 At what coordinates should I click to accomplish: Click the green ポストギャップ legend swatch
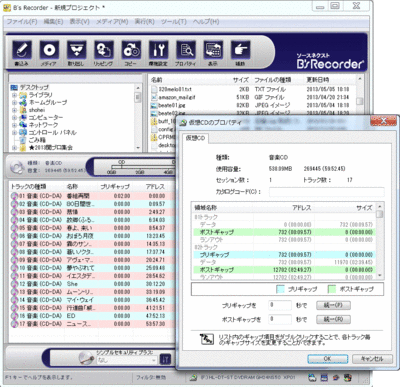332,289
